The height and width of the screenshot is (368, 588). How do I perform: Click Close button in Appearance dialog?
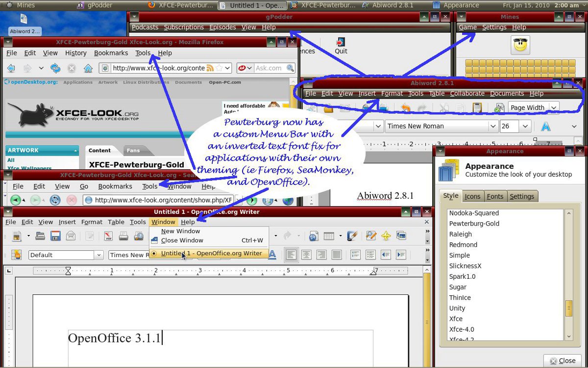[x=562, y=361]
